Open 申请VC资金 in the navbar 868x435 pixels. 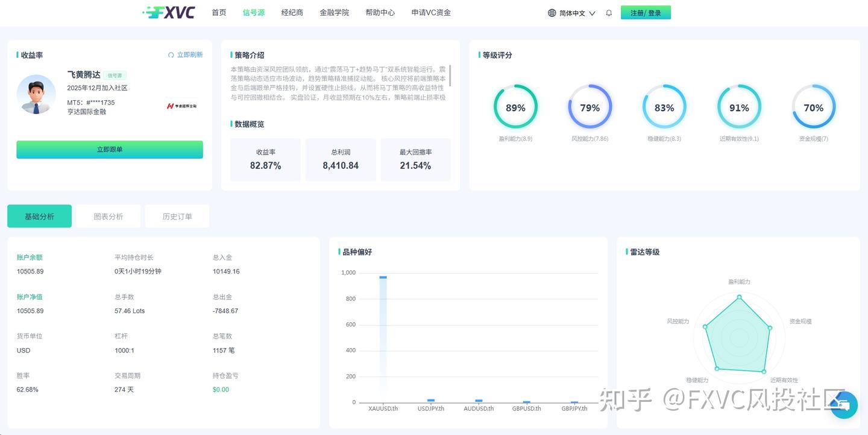click(x=430, y=12)
